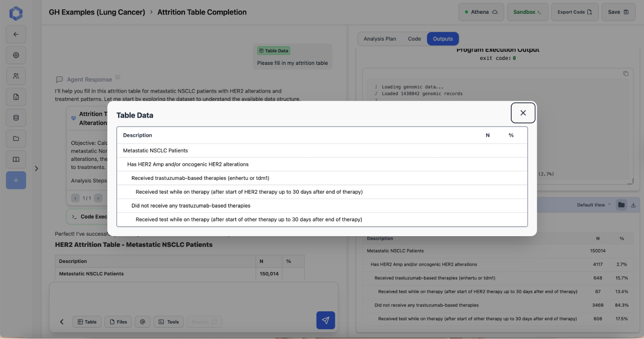The width and height of the screenshot is (644, 339).
Task: Switch to the Code tab
Action: click(x=414, y=39)
